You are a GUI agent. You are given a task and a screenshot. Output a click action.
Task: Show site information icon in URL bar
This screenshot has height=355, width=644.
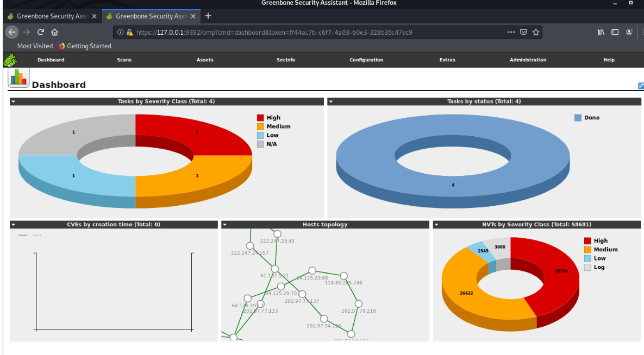tap(120, 32)
